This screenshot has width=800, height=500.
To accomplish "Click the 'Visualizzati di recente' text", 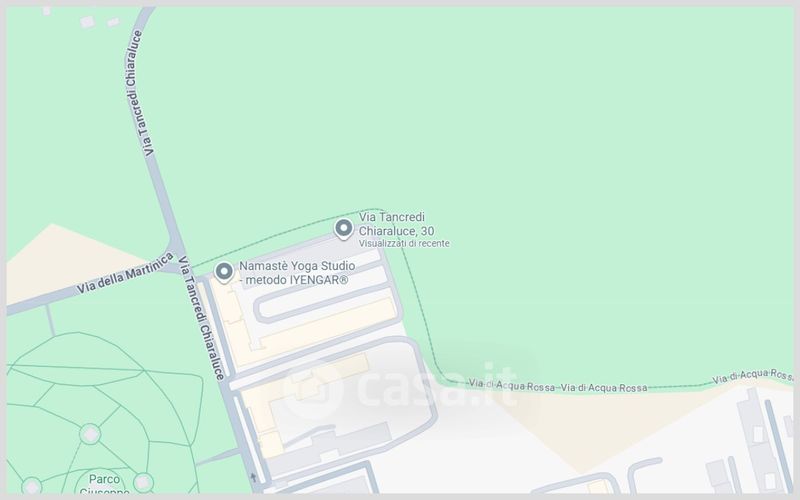I will (404, 243).
